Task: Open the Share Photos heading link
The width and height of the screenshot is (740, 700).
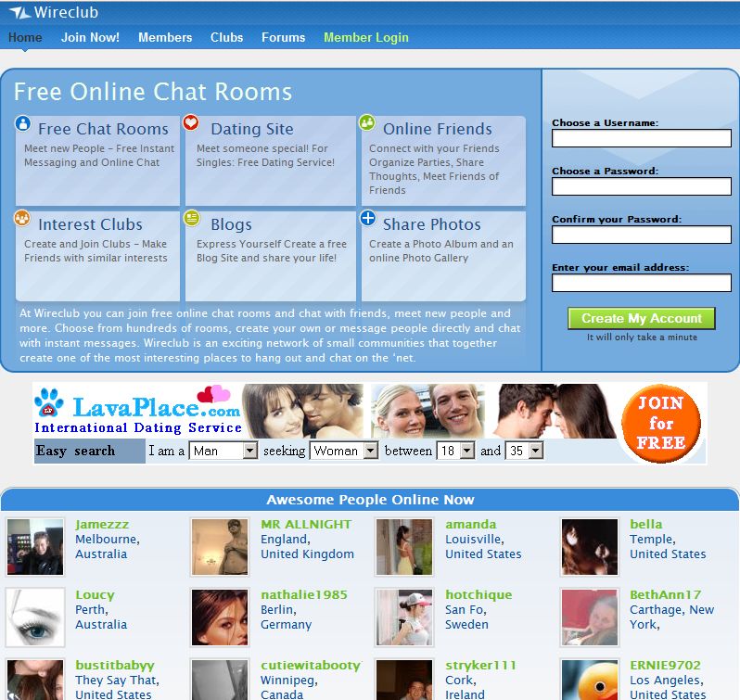Action: pos(432,224)
